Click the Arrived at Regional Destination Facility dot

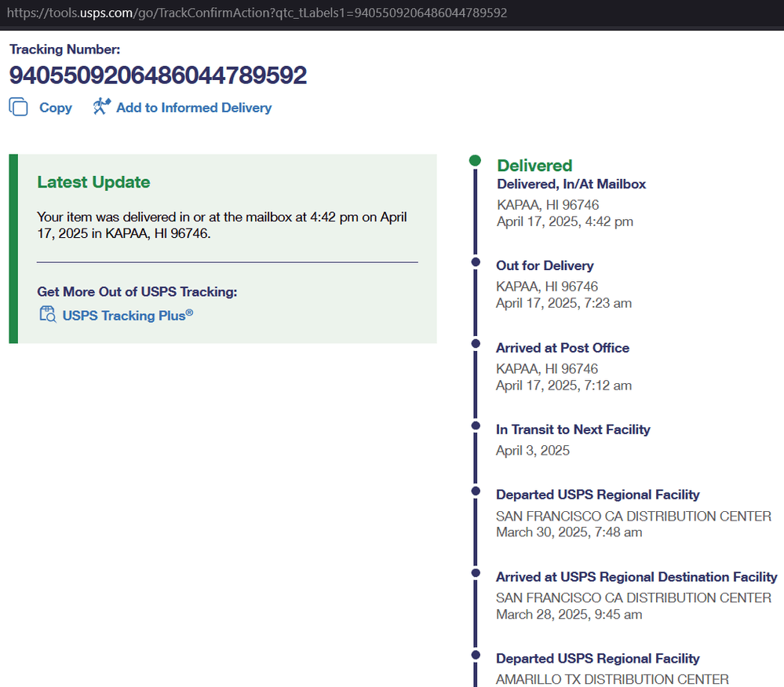(476, 573)
